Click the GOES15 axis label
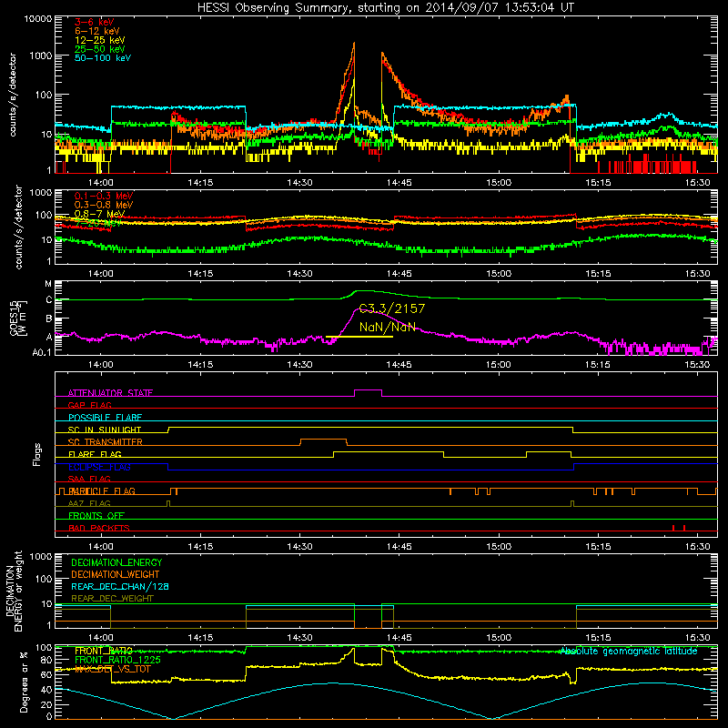The height and width of the screenshot is (728, 728). click(x=18, y=318)
